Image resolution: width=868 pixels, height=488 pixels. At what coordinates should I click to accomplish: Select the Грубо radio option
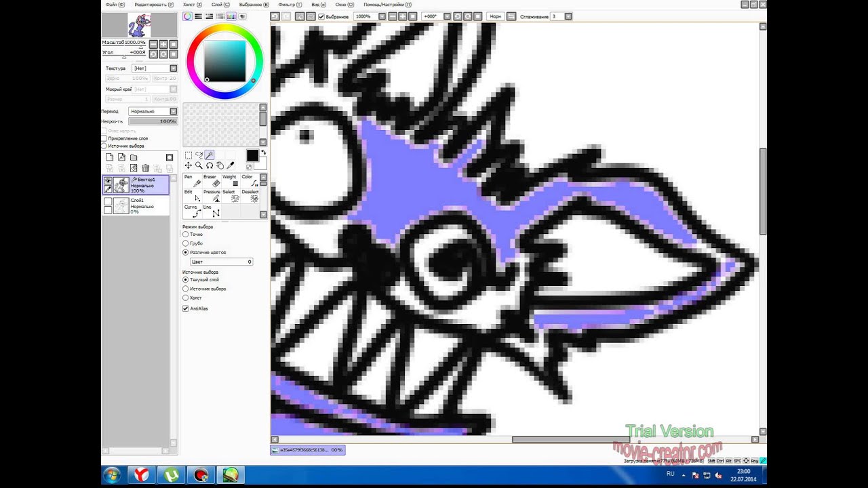[x=186, y=243]
